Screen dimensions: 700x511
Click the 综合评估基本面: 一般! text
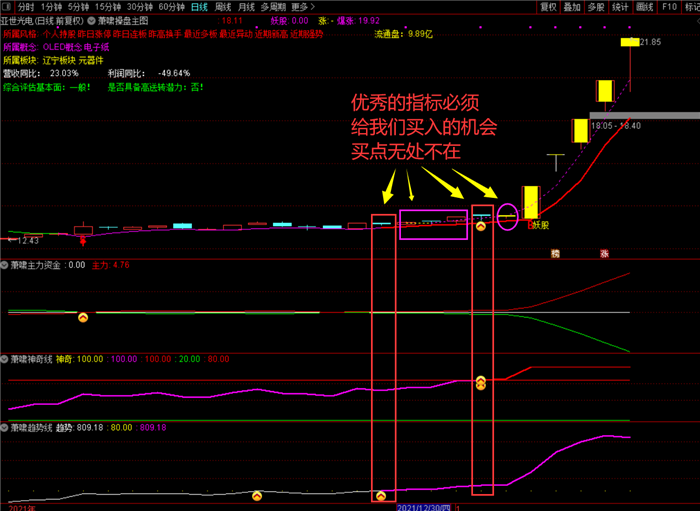click(x=47, y=87)
